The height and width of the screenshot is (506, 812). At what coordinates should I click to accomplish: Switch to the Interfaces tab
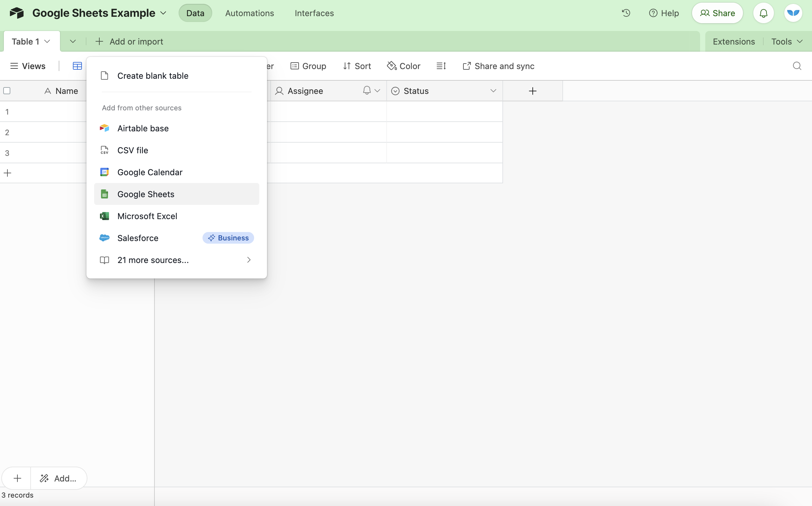tap(314, 13)
